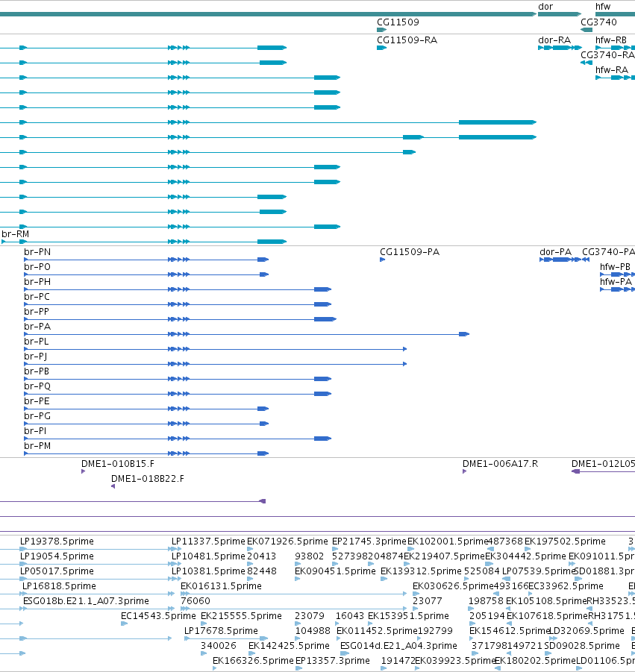
Task: Open protein br-PE label
Action: point(37,401)
